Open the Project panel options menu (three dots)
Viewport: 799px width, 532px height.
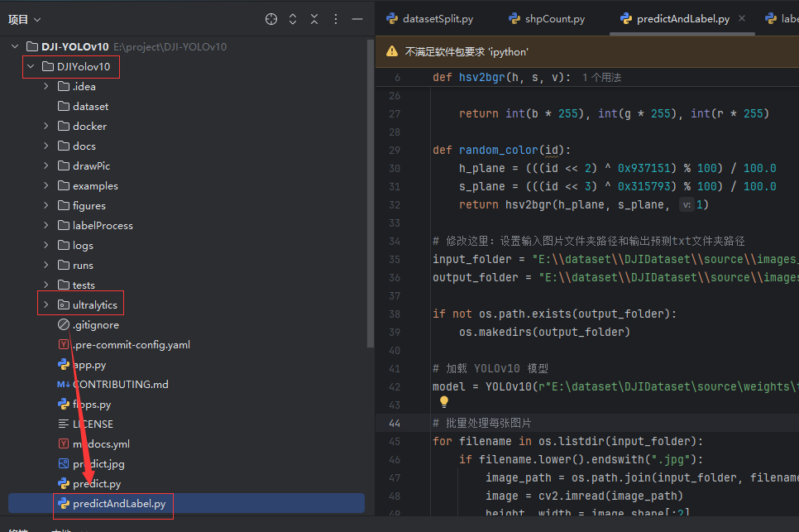click(335, 19)
